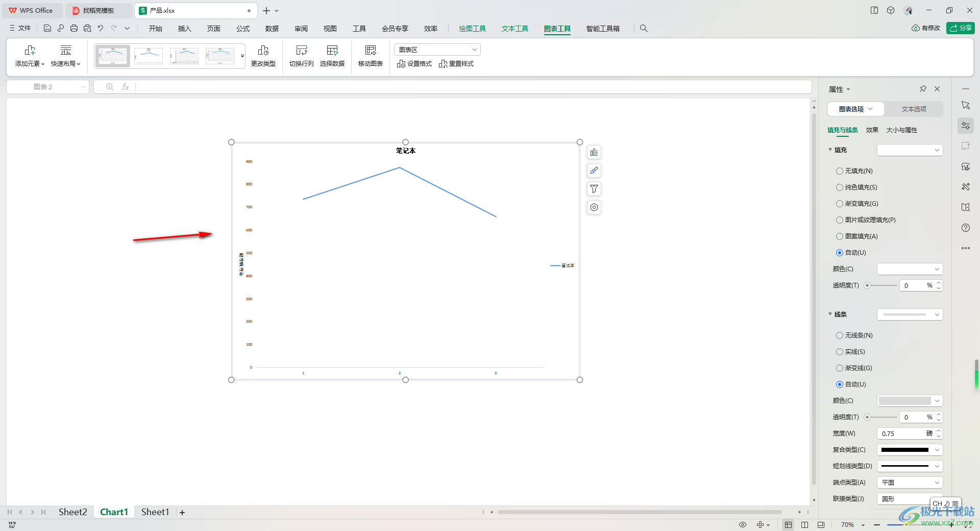Switch to 文本选项 tab

tap(914, 109)
